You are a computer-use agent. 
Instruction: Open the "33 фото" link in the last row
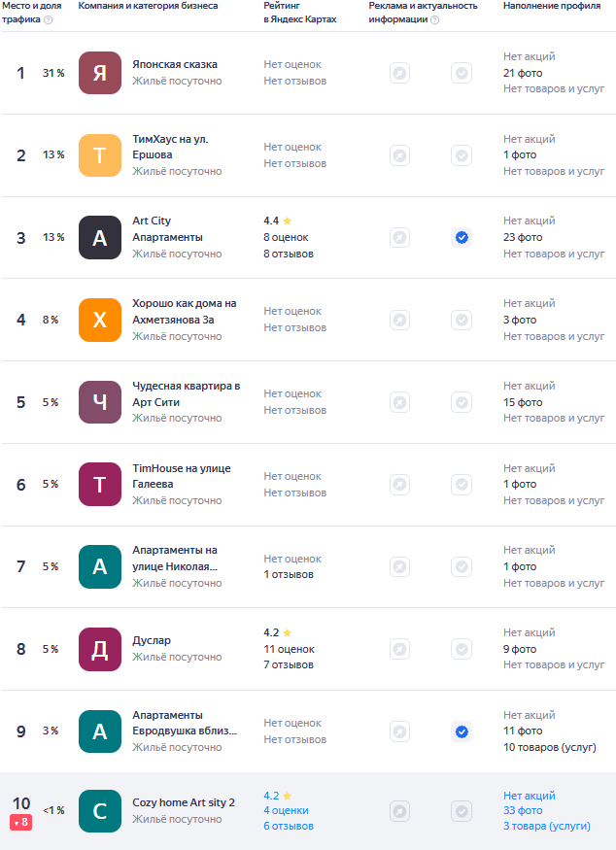[x=523, y=810]
